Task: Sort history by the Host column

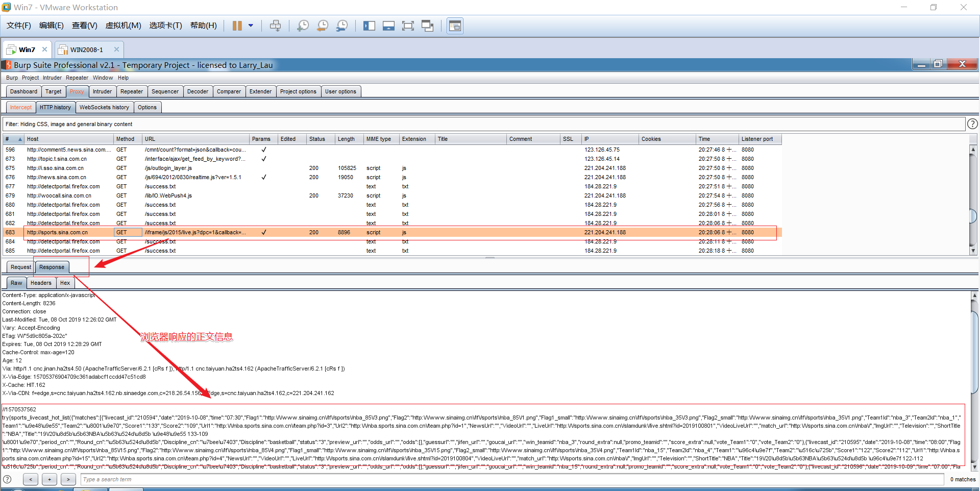Action: coord(69,139)
